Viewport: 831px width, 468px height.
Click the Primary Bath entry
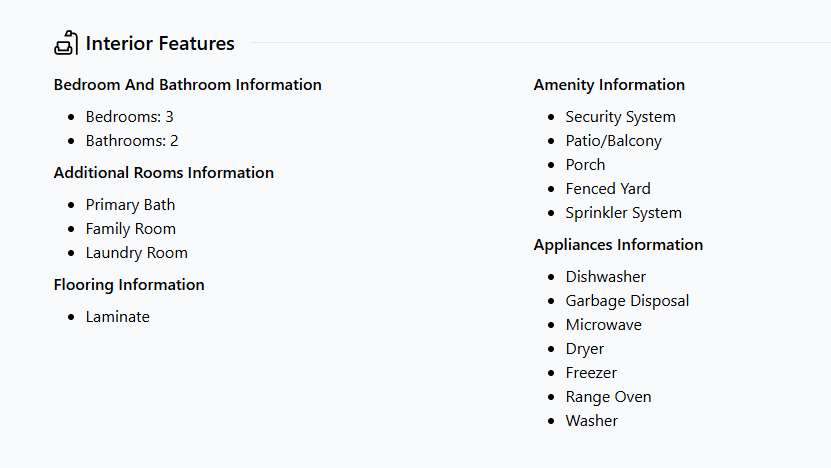click(130, 205)
